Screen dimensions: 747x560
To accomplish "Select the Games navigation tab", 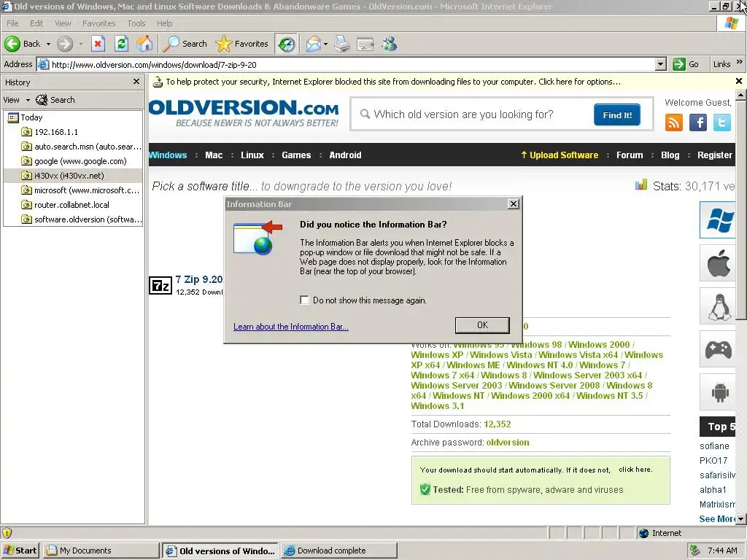I will [x=296, y=155].
